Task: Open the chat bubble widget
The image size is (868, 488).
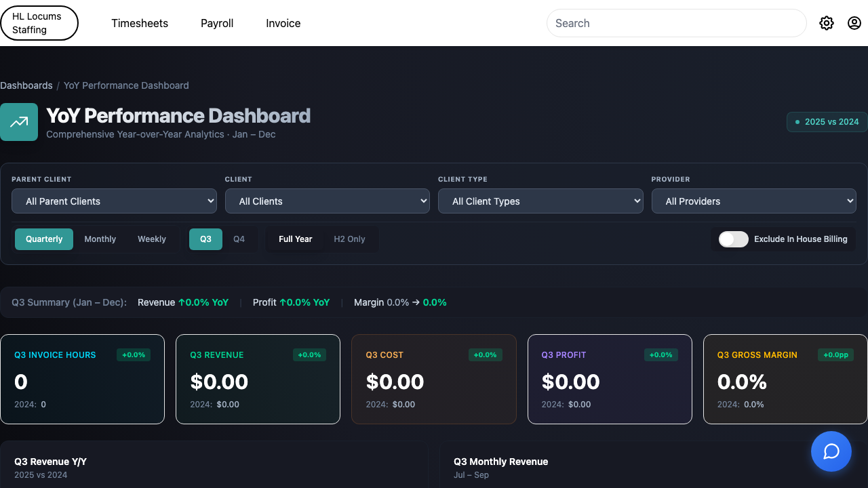Action: pos(831,451)
